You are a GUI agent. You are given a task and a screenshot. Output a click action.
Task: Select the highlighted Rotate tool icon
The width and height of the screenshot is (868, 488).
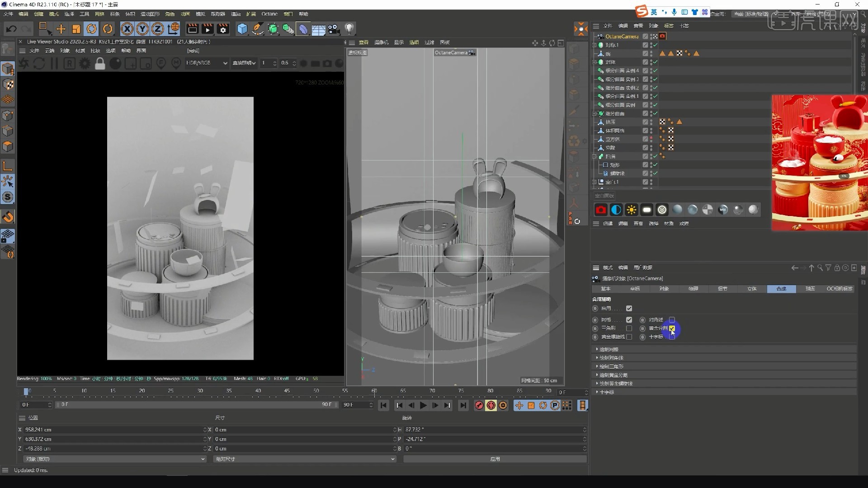[x=91, y=29]
